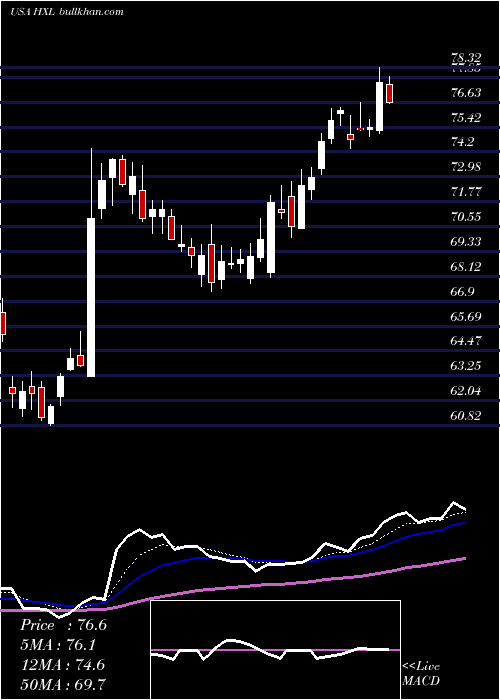Click the 68.12 price axis label
500x700 pixels.
click(466, 267)
